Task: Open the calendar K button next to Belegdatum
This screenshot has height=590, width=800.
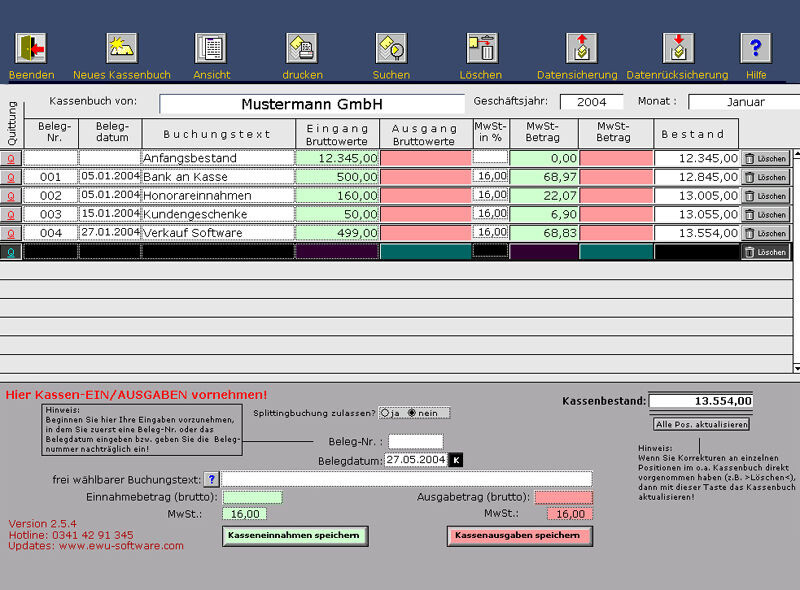Action: click(x=456, y=460)
